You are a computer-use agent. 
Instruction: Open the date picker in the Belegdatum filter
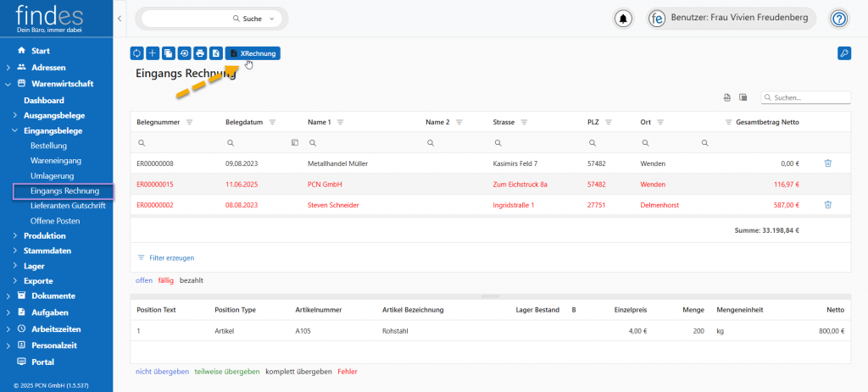(x=294, y=143)
